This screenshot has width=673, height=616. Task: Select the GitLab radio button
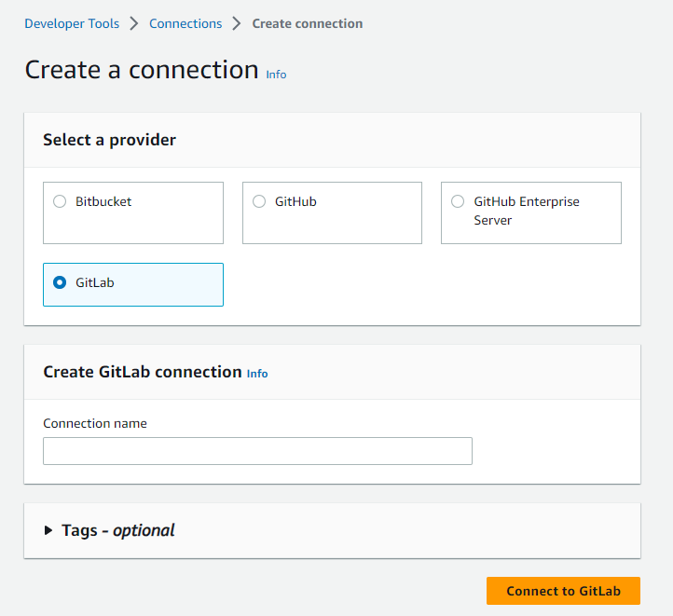pyautogui.click(x=60, y=282)
